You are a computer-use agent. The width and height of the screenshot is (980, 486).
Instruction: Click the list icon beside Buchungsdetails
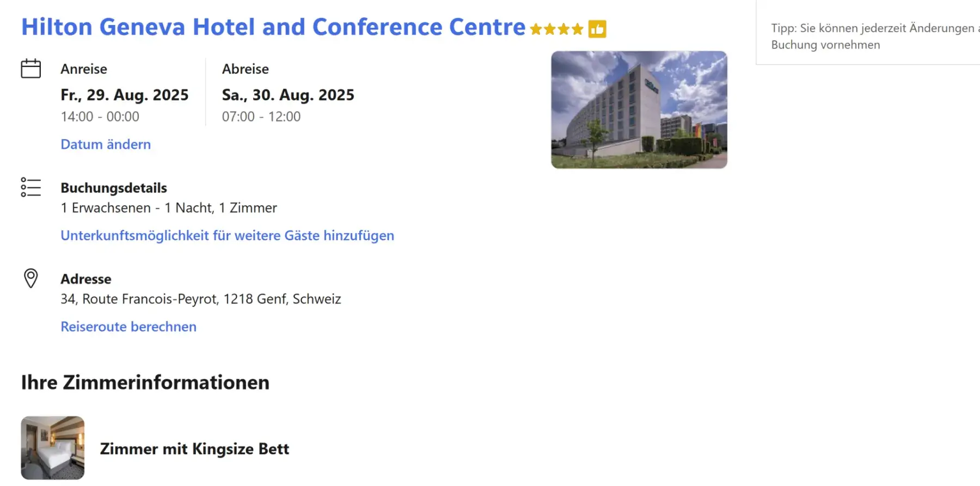point(30,187)
